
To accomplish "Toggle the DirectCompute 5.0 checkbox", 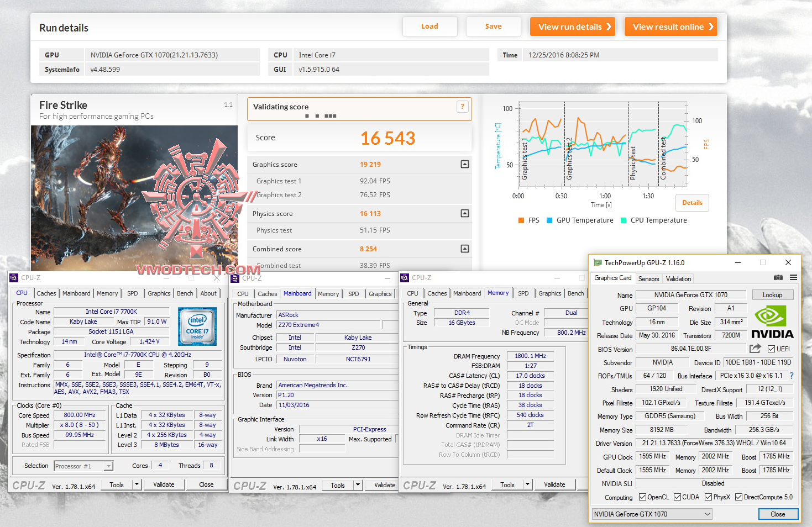I will point(738,497).
